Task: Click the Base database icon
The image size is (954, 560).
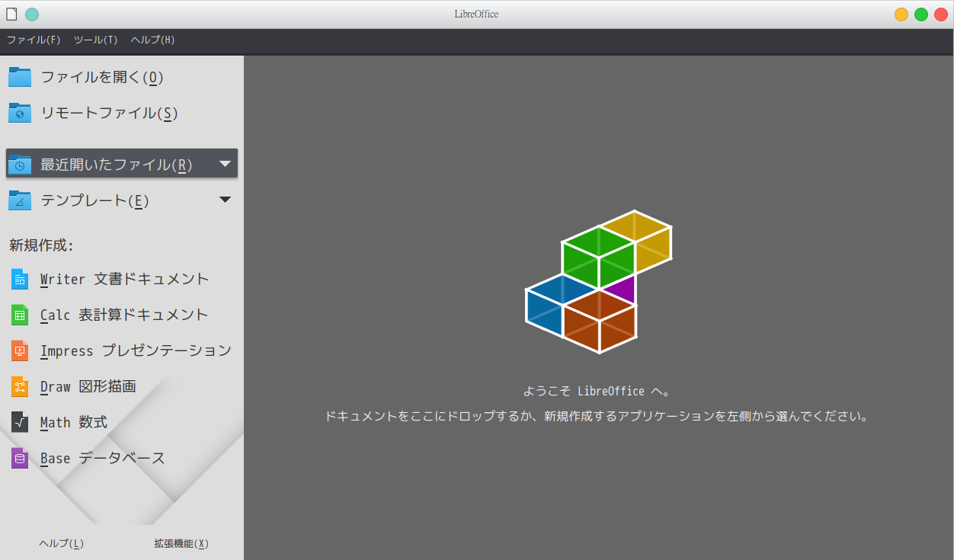Action: 20,458
